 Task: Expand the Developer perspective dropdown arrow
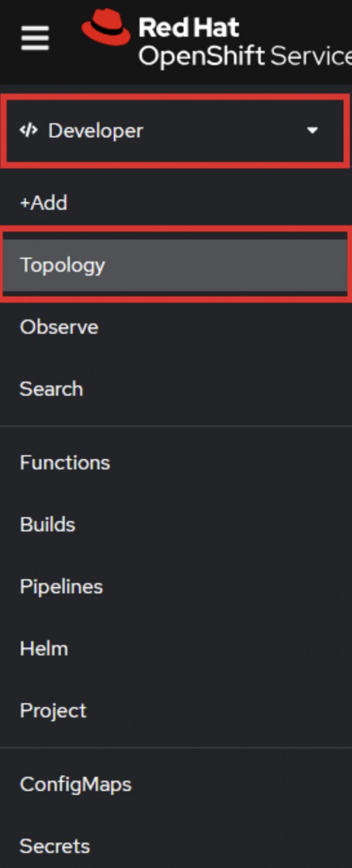(313, 130)
